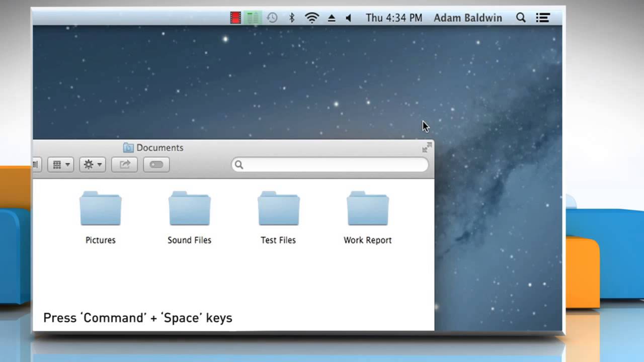Open the Wi-Fi status menu

point(312,18)
